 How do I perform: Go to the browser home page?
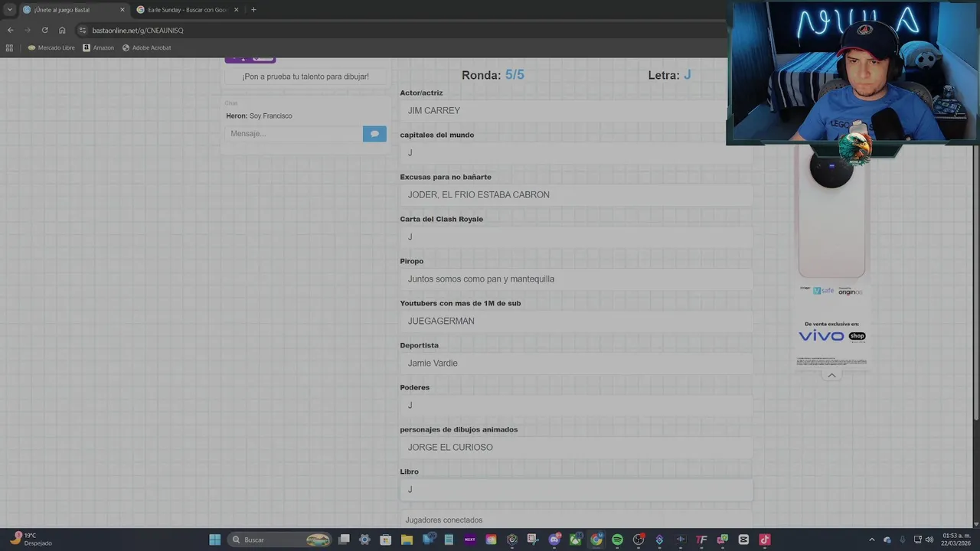(62, 30)
